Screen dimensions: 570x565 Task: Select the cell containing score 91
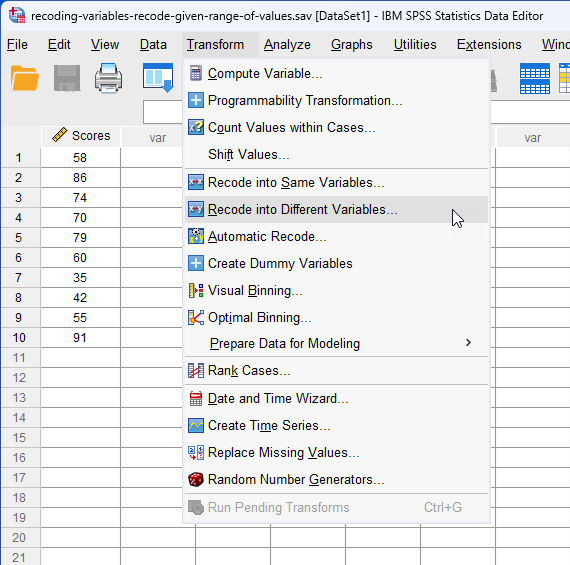(x=80, y=338)
